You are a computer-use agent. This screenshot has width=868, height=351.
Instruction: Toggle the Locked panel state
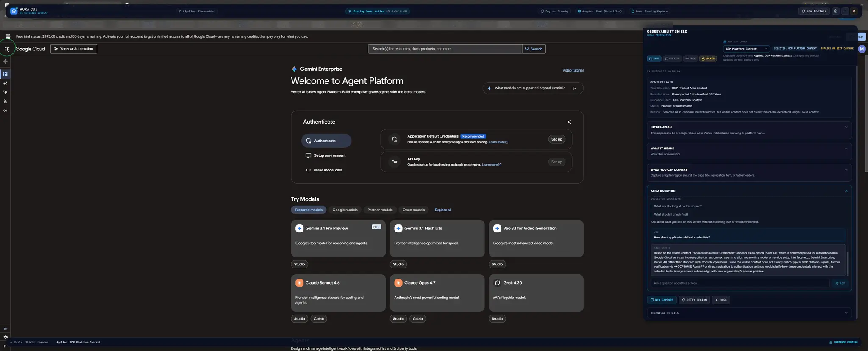(708, 59)
